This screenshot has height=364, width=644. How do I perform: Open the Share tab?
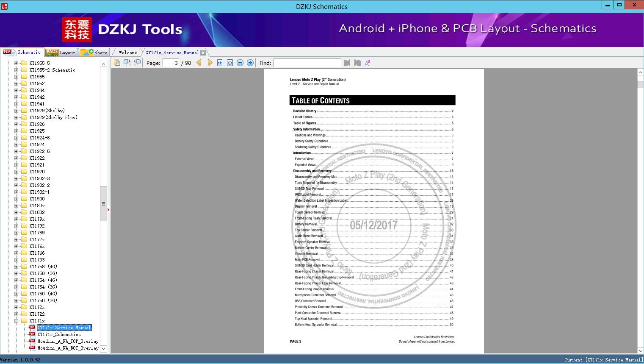(94, 53)
